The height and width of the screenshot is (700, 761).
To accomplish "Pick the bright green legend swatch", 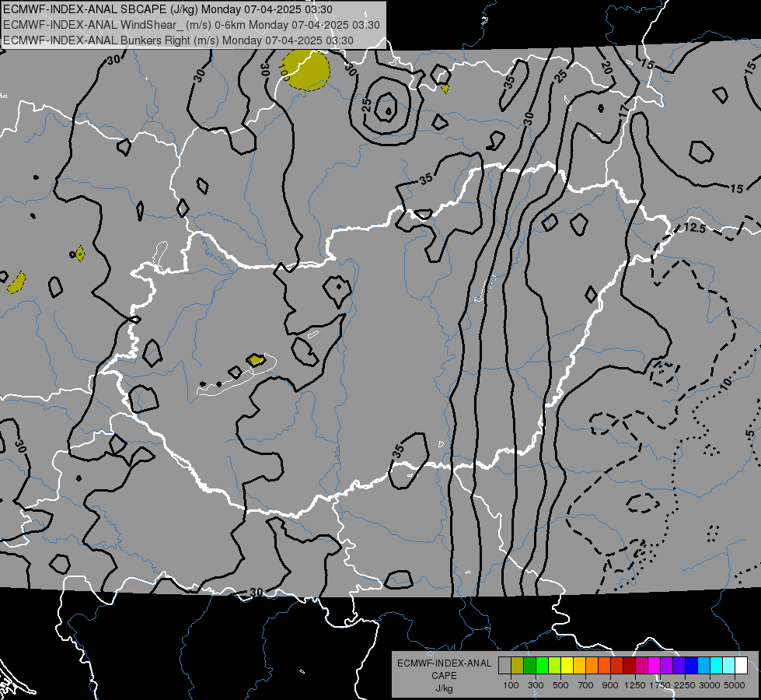I will tap(542, 666).
